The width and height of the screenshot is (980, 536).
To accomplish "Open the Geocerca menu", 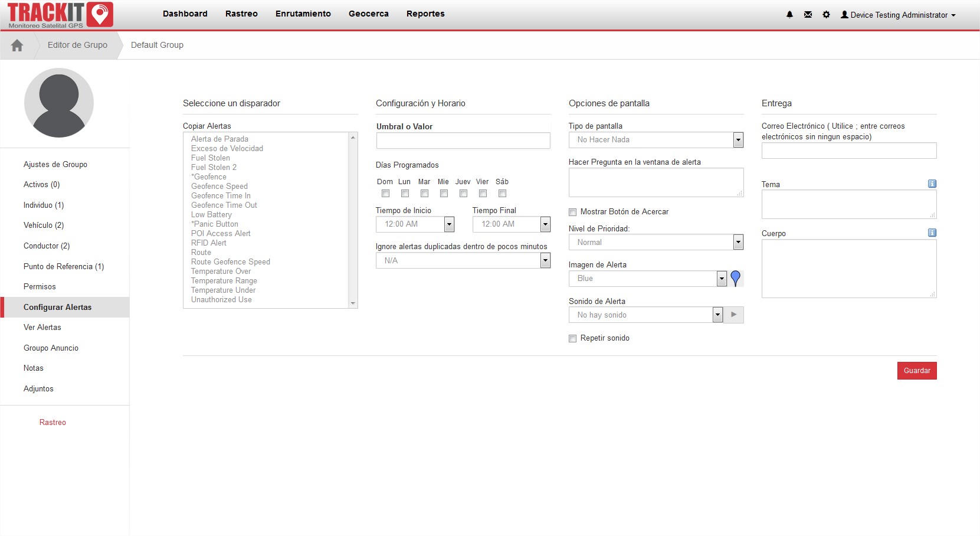I will (x=368, y=14).
